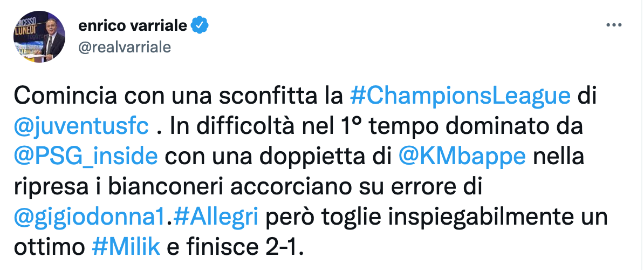Viewport: 644px width, 270px height.
Task: Open the @realvarriale handle link
Action: tap(125, 47)
